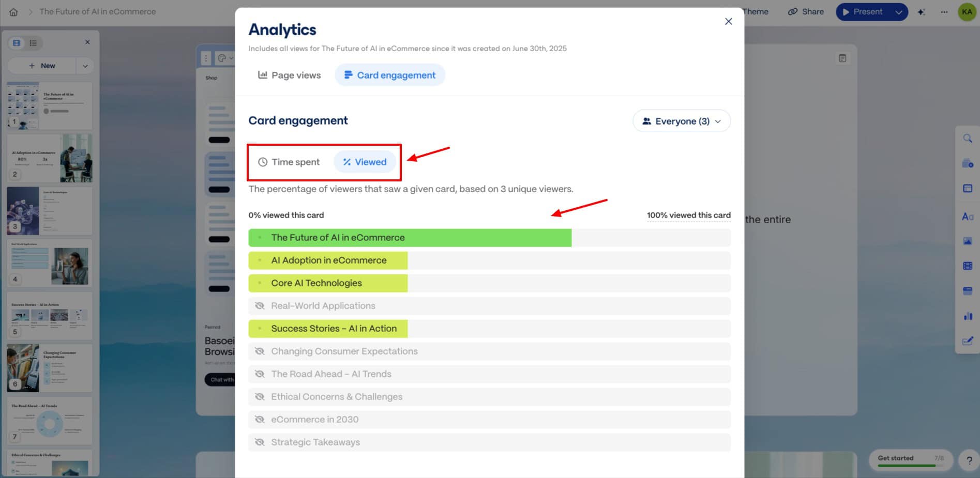Click the text styles Aa sidebar icon
This screenshot has width=980, height=478.
tap(967, 217)
